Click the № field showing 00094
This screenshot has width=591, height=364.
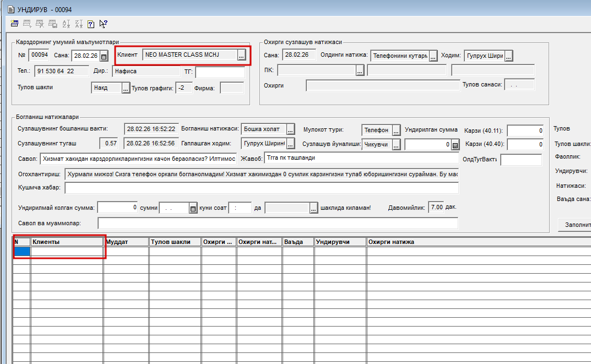pos(39,55)
